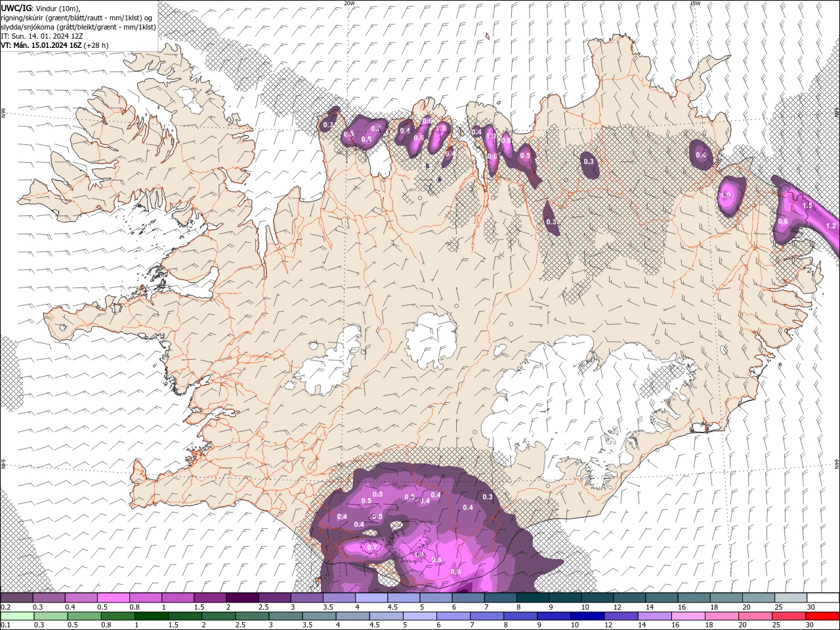Image resolution: width=840 pixels, height=630 pixels.
Task: Click the rain scale swatch starting at 2
Action: [219, 616]
